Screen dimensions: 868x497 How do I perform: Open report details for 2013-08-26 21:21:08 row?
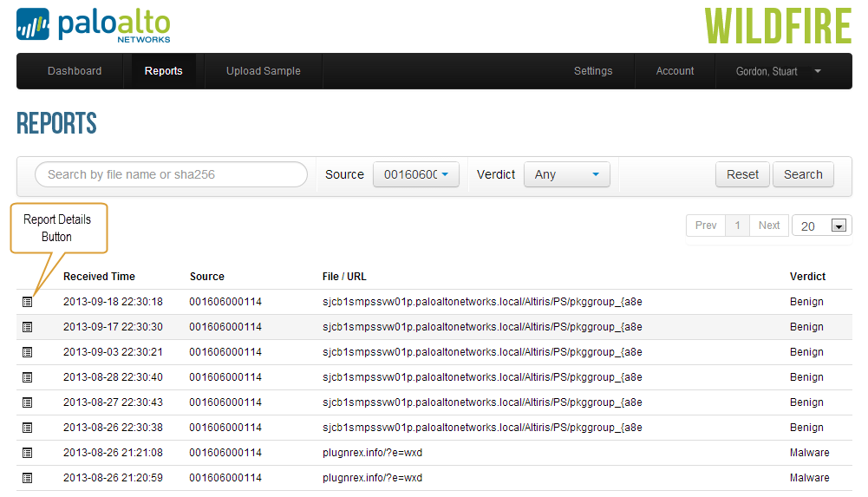pyautogui.click(x=27, y=453)
